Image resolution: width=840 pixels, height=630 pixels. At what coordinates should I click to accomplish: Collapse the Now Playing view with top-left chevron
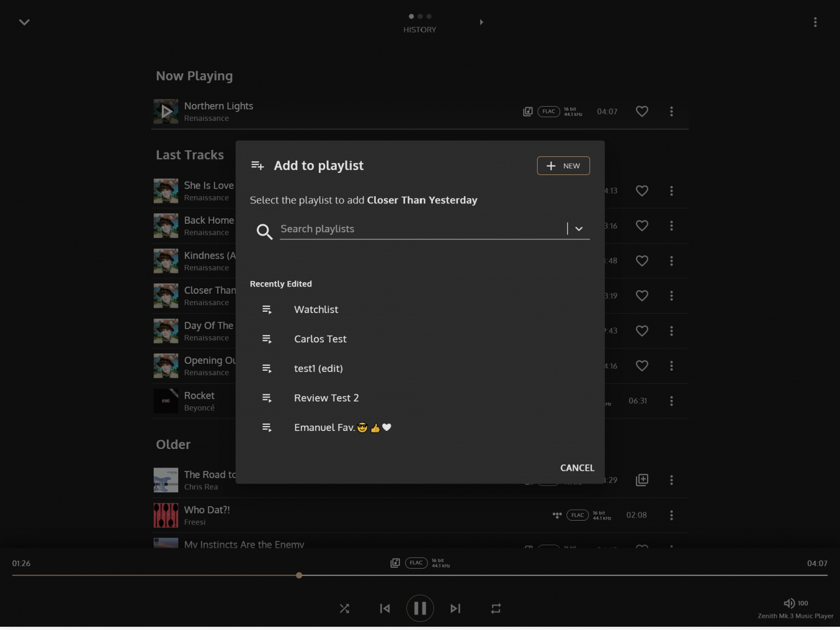[24, 22]
